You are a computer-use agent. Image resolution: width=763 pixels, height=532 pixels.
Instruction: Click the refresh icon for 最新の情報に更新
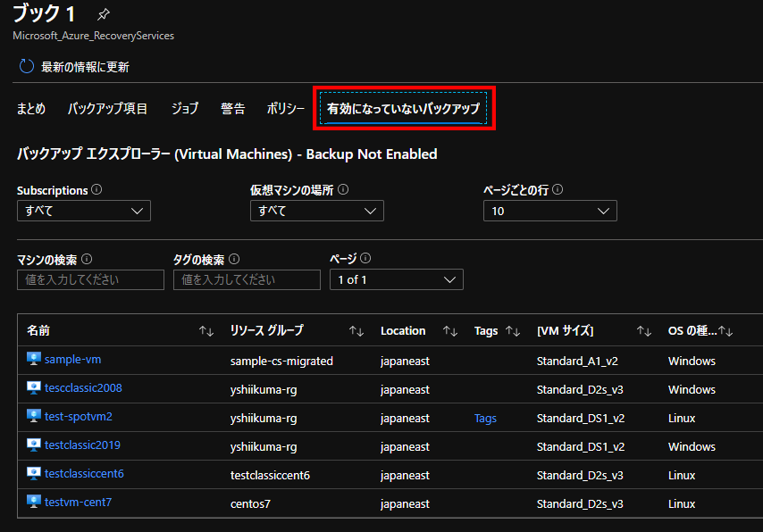point(27,67)
